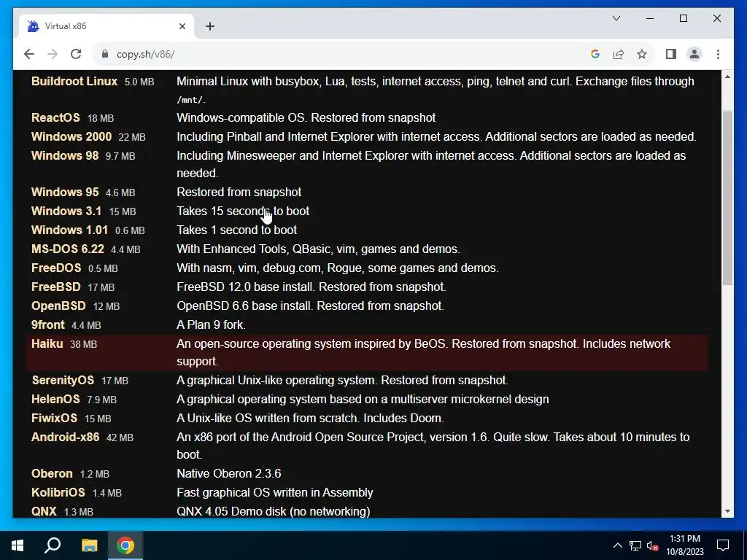Screen dimensions: 747x560
Task: Launch QNX
Action: tap(44, 511)
